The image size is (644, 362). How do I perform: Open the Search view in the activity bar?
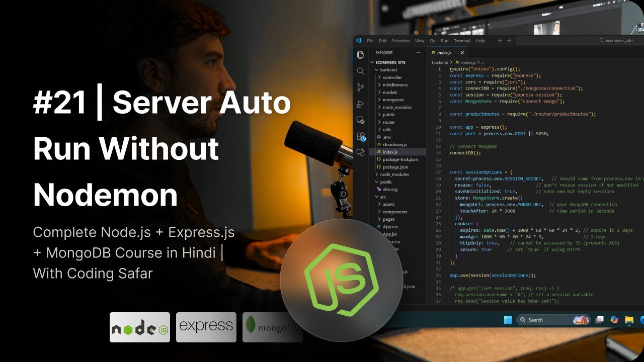[x=360, y=71]
